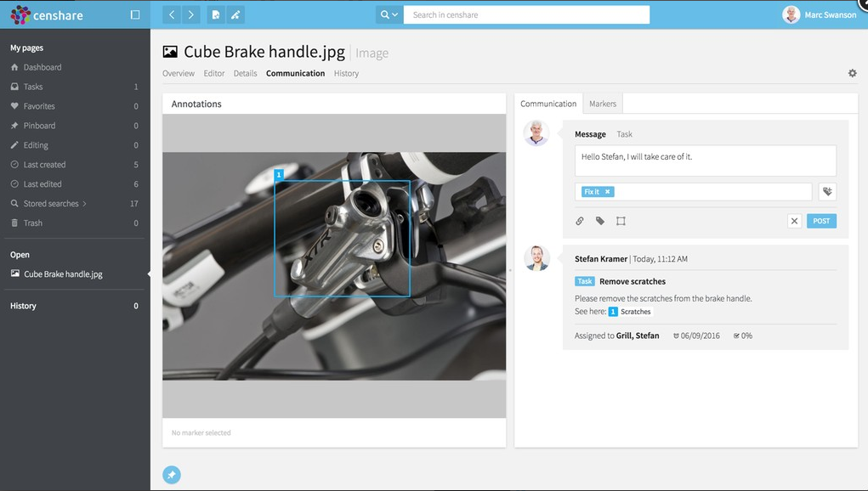Select the marker rectangle tool icon

(x=621, y=221)
